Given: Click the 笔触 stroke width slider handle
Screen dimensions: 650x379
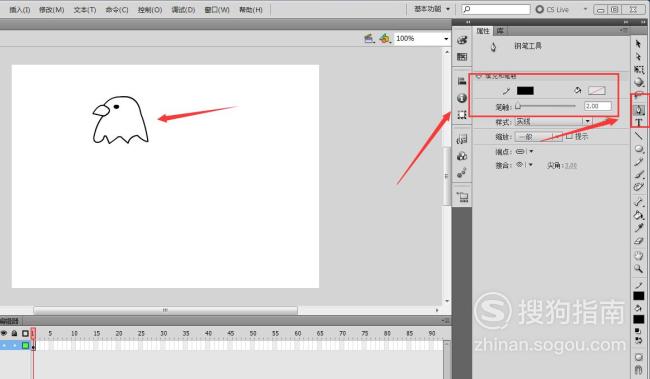Looking at the screenshot, I should coord(518,107).
